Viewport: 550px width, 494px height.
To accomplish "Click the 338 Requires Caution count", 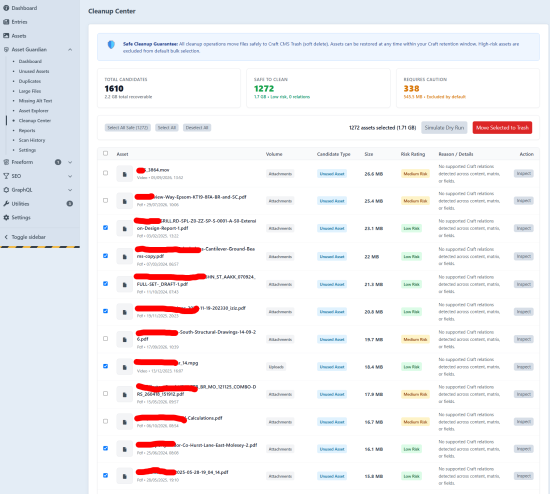I will click(x=411, y=89).
